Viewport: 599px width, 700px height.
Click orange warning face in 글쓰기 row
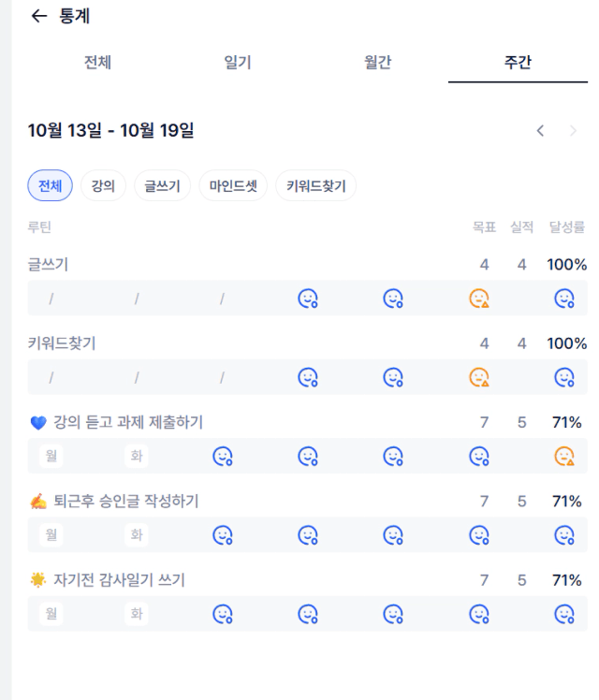479,299
